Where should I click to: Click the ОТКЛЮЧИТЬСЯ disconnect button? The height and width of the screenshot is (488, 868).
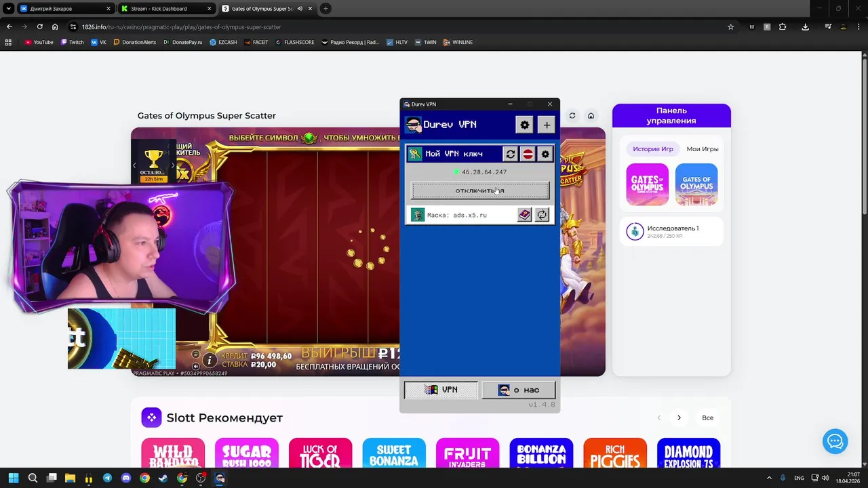coord(480,190)
